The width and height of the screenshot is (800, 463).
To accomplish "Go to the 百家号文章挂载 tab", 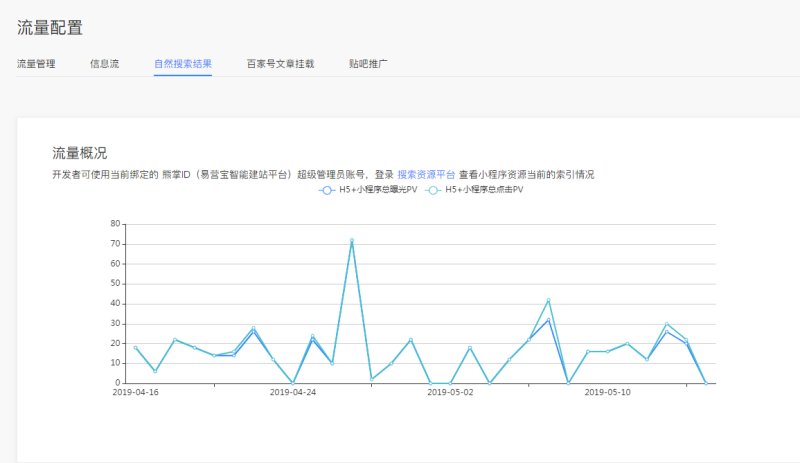I will [280, 64].
